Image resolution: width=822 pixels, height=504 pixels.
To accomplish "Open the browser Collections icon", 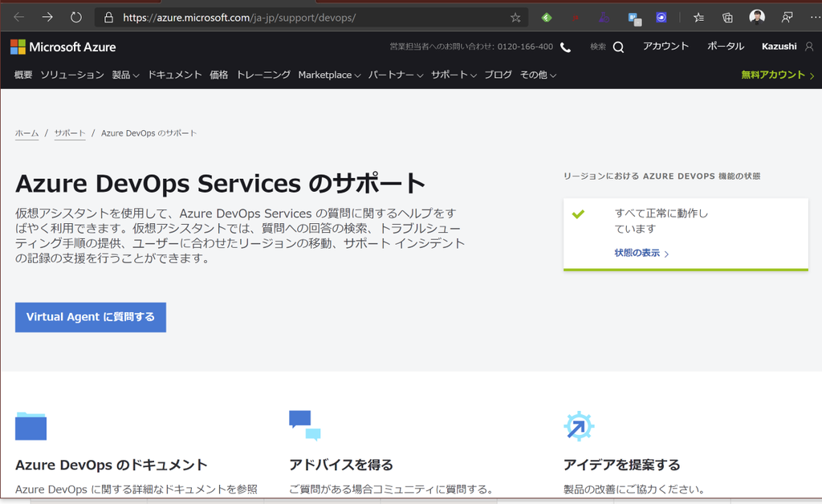I will [727, 18].
